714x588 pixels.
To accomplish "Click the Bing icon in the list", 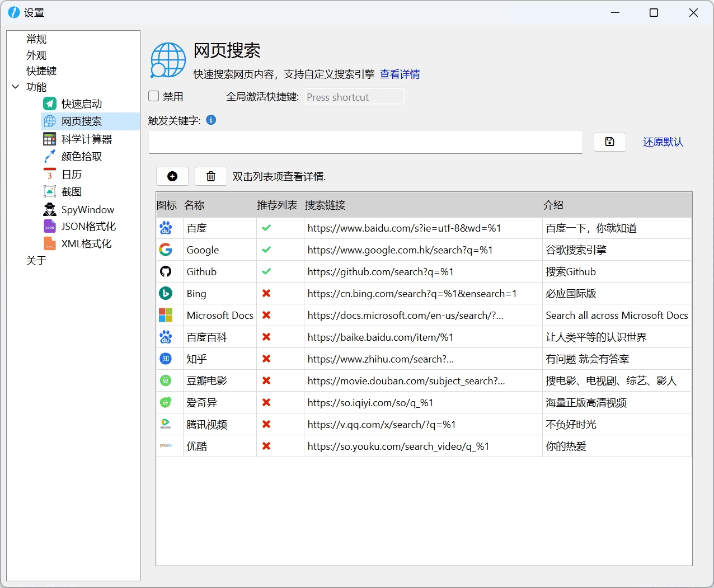I will pyautogui.click(x=166, y=294).
